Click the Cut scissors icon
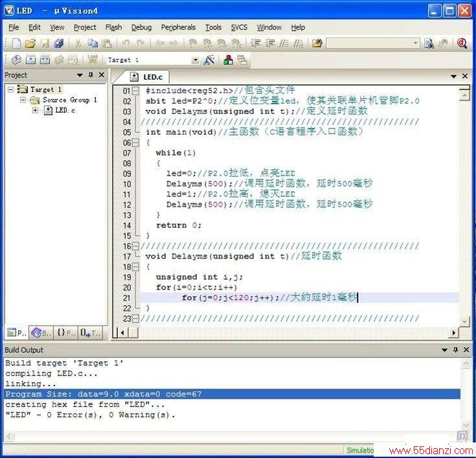 tap(78, 44)
